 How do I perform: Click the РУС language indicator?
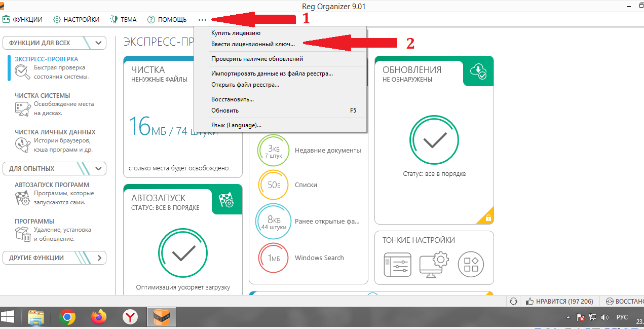point(622,317)
